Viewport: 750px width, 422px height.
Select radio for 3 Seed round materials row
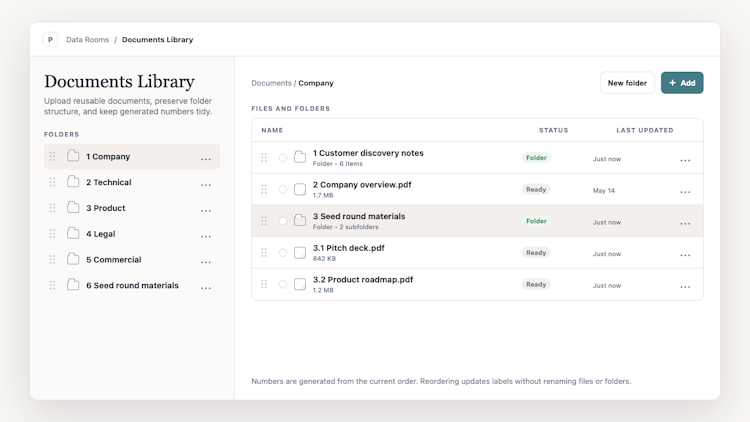pyautogui.click(x=283, y=221)
